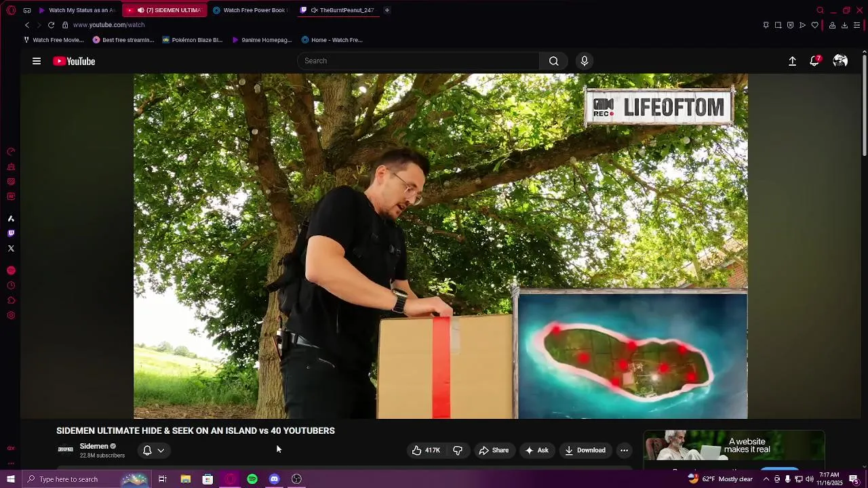
Task: Go to the YouTube home logo
Action: [74, 61]
